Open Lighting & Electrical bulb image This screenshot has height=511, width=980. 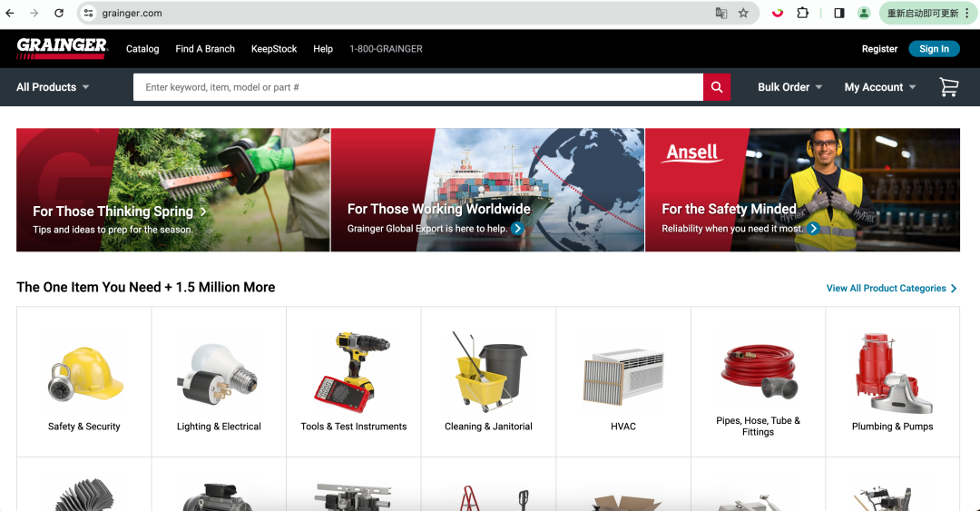click(218, 374)
